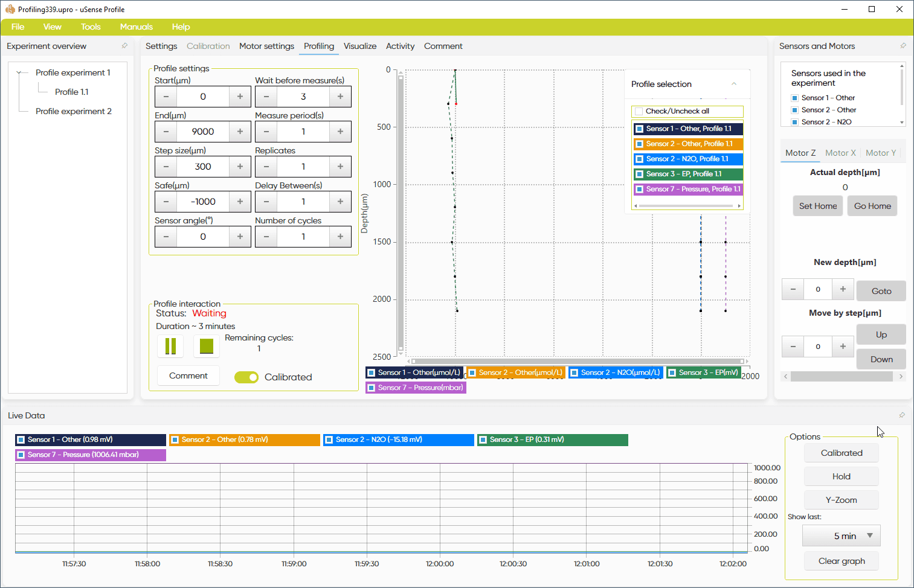Toggle Sensor 3 - EP, Profile 1.1 checkbox
This screenshot has width=914, height=588.
click(639, 174)
